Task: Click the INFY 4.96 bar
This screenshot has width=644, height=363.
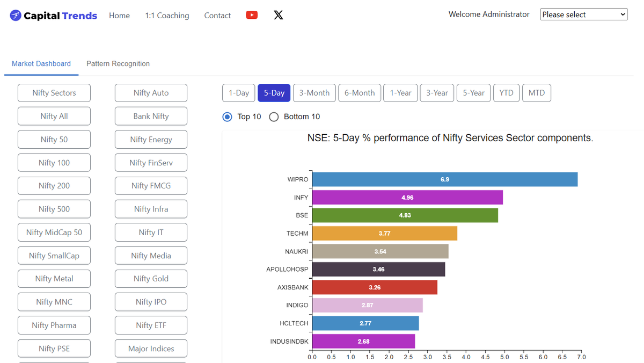Action: (407, 198)
